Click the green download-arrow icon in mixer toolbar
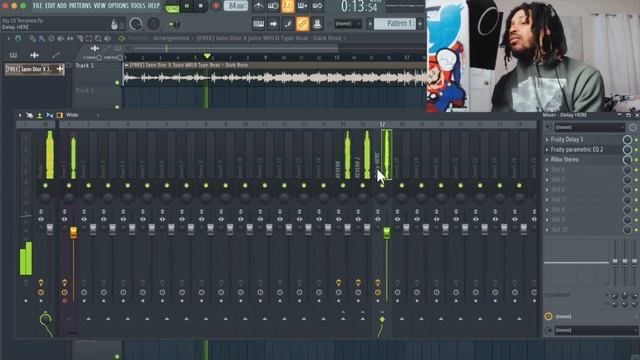This screenshot has height=360, width=640. tap(40, 116)
